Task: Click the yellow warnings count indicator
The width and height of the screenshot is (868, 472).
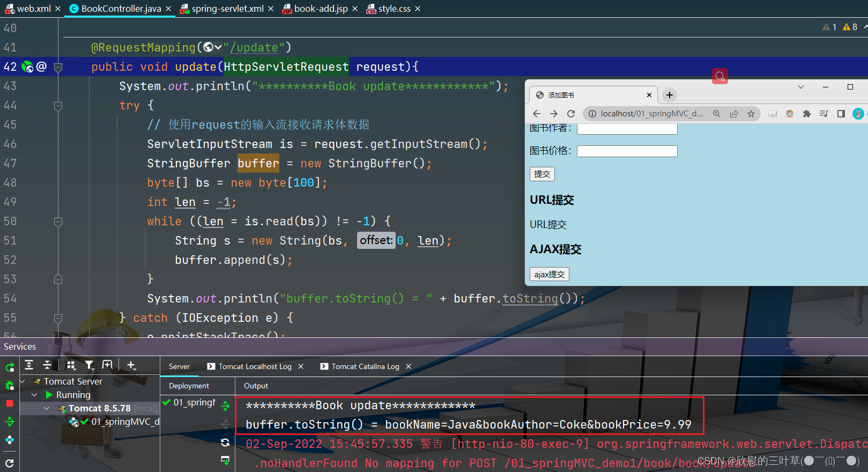Action: tap(850, 27)
